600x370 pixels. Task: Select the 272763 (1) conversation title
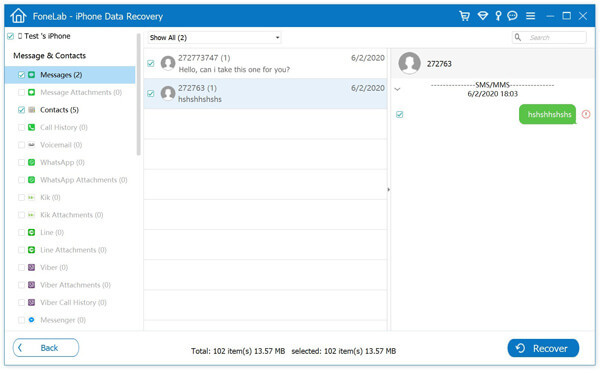197,88
